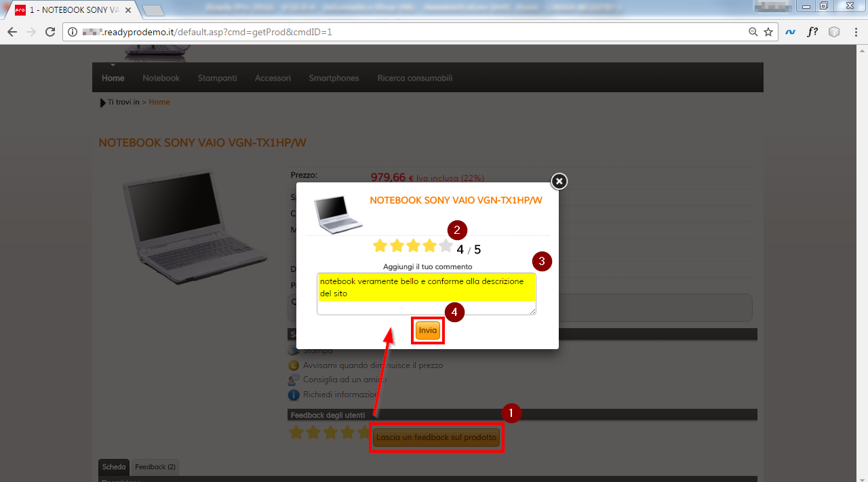Screen dimensions: 868x482
Task: Click the laptop thumbnail in popup
Action: coord(338,214)
